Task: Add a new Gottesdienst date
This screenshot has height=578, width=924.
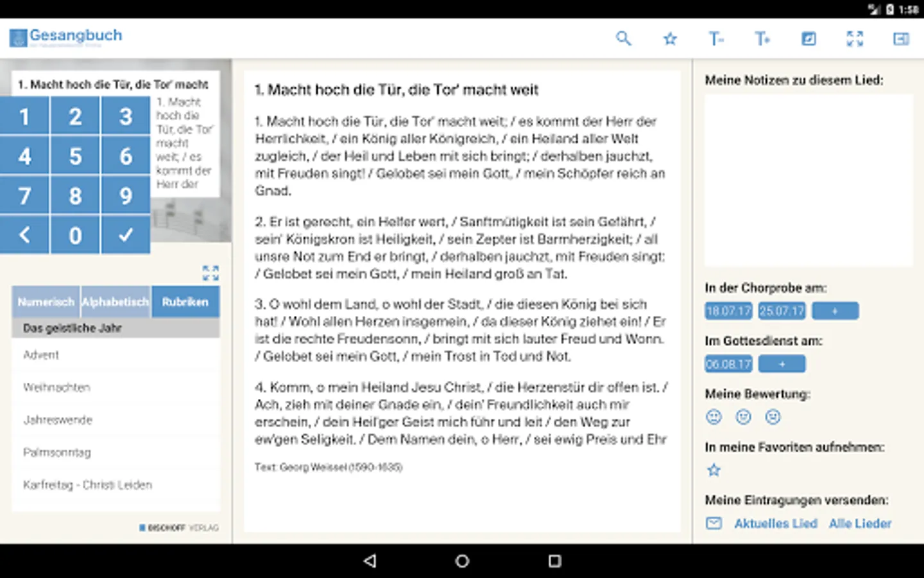Action: coord(782,364)
